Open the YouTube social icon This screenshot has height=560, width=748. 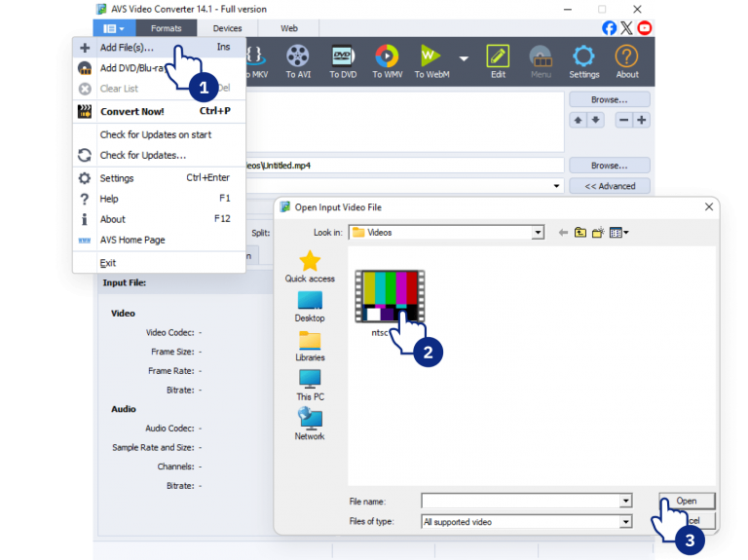pyautogui.click(x=645, y=28)
